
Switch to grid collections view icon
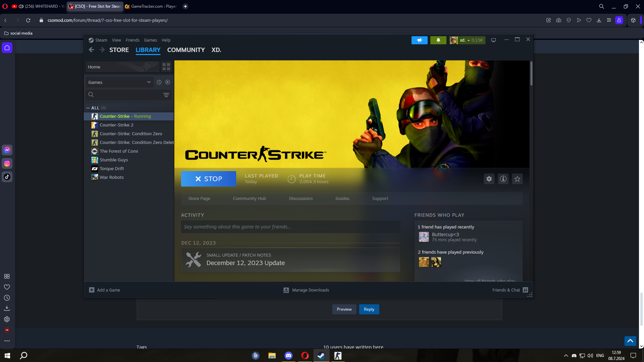coord(166,67)
